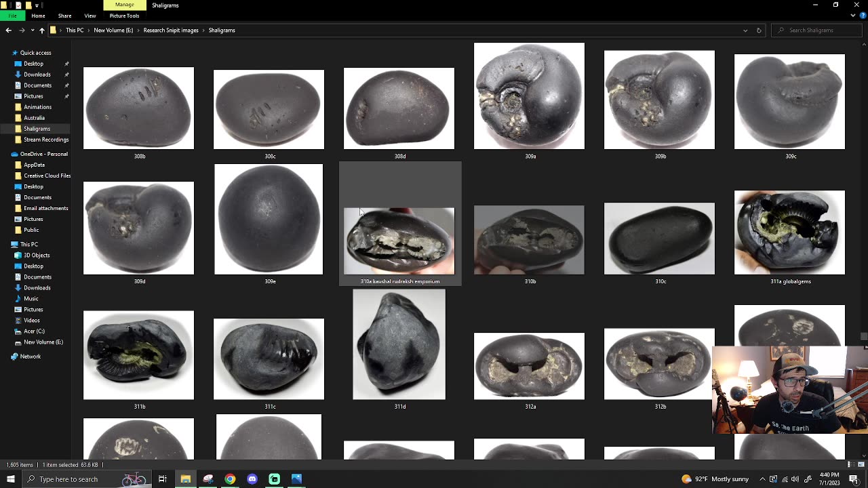Open the Windows Start menu

[x=10, y=479]
